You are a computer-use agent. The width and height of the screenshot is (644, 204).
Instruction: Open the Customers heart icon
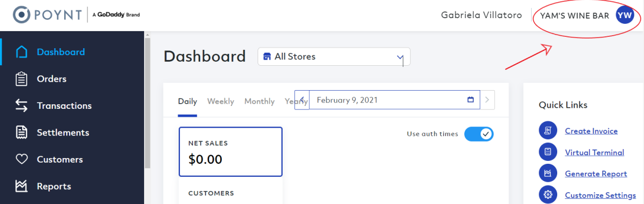tap(22, 159)
